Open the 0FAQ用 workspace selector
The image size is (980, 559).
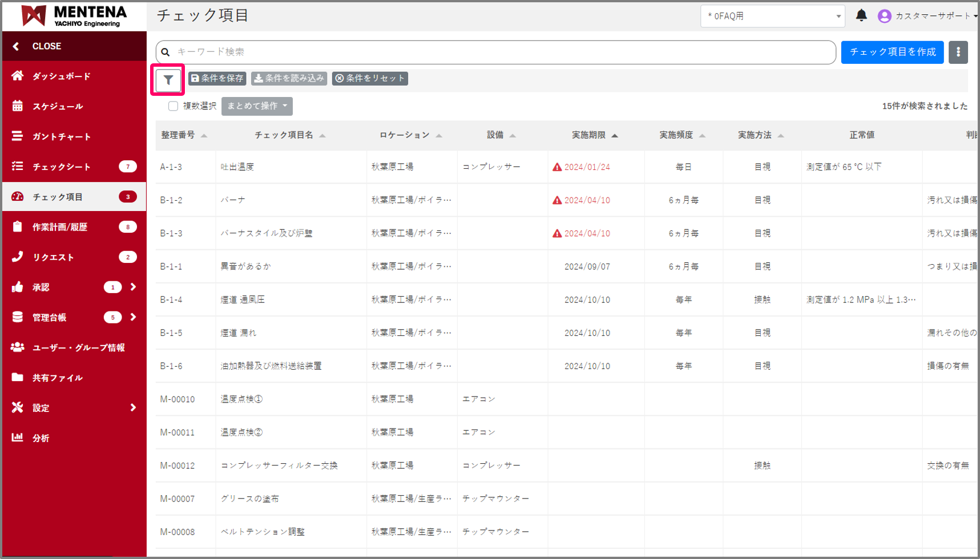[772, 16]
